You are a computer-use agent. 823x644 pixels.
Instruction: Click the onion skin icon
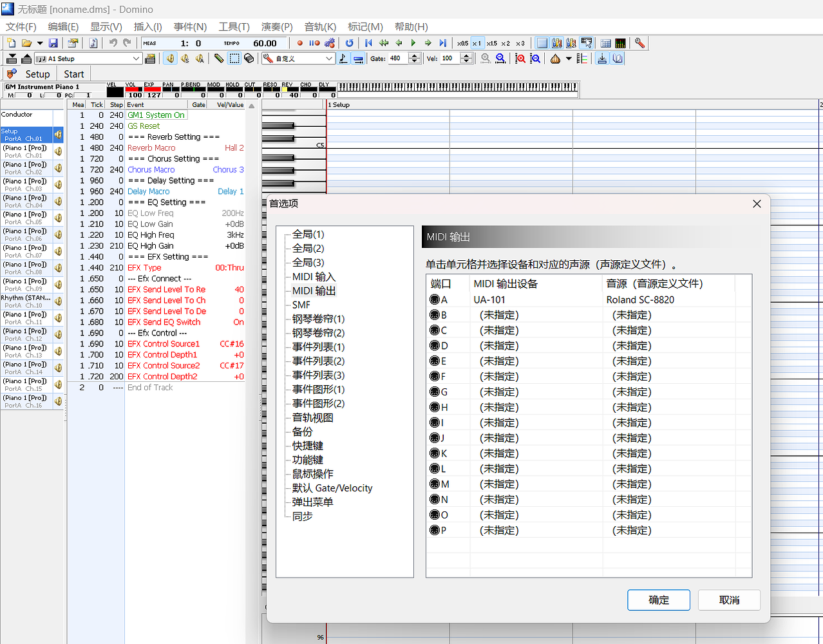click(x=555, y=59)
